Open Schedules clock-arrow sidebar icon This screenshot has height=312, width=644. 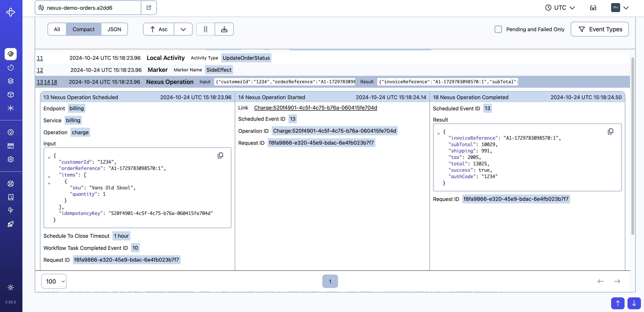[x=11, y=67]
